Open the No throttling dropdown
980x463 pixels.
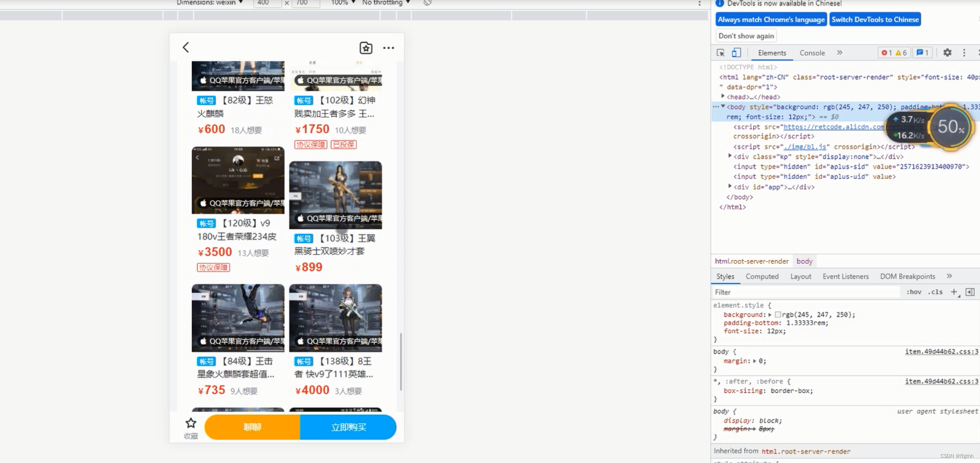386,3
